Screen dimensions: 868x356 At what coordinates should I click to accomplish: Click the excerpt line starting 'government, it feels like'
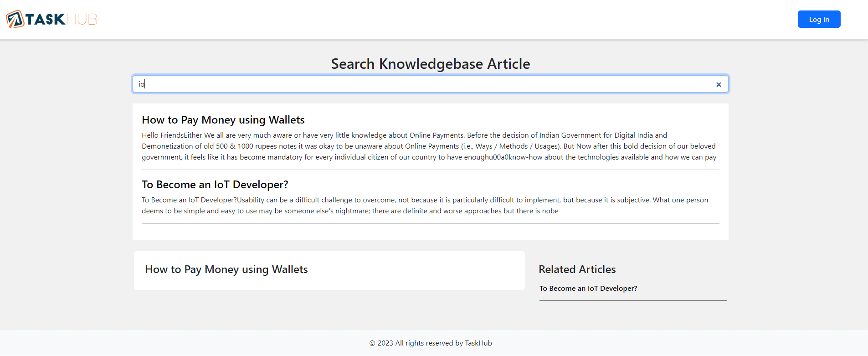pyautogui.click(x=428, y=157)
